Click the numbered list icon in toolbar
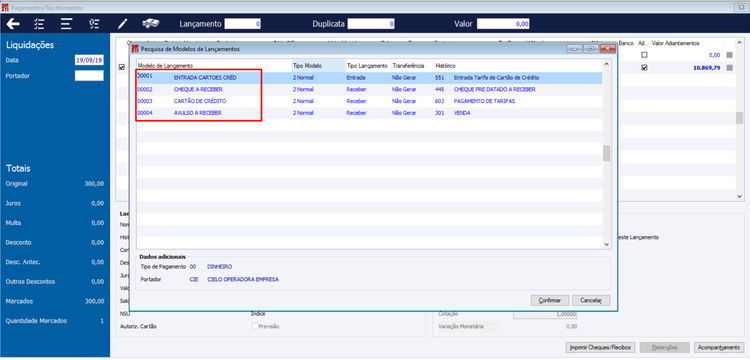The width and height of the screenshot is (750, 360). point(94,24)
